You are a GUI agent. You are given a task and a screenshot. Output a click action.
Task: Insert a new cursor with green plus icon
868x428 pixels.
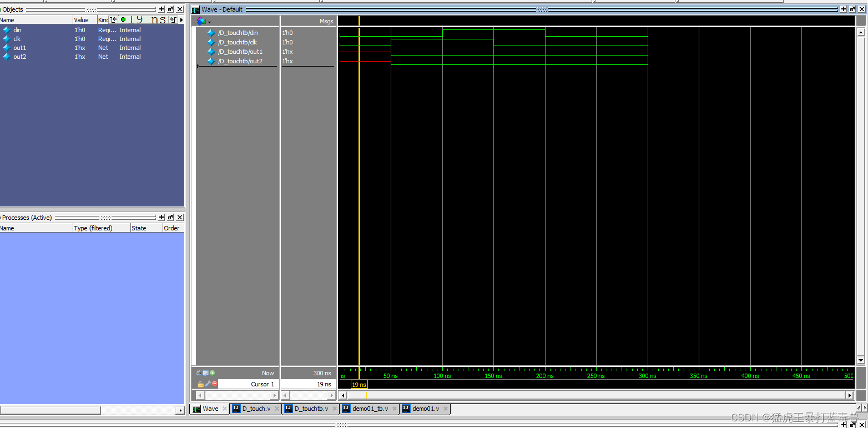[213, 373]
